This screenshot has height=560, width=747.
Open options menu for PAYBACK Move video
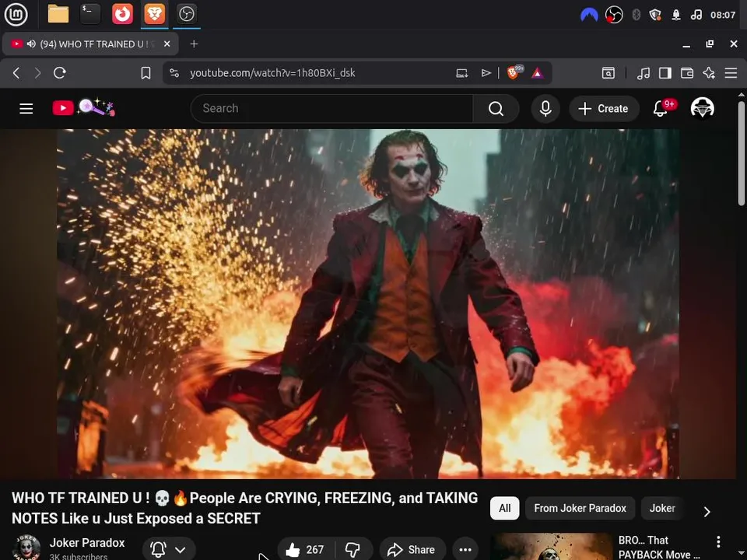[718, 541]
